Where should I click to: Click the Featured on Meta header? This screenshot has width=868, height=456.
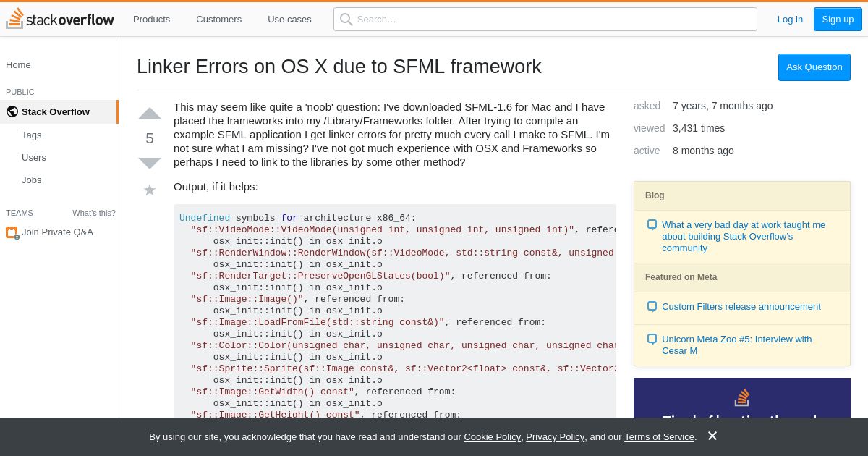(x=742, y=277)
